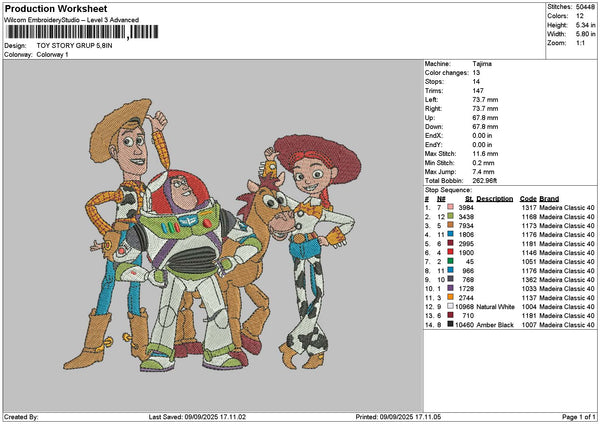The height and width of the screenshot is (424, 600).
Task: Click the 'Created By:' footer label
Action: (x=21, y=417)
